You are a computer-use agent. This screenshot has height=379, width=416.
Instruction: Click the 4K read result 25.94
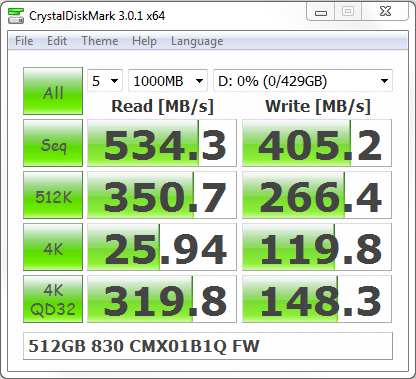point(162,247)
